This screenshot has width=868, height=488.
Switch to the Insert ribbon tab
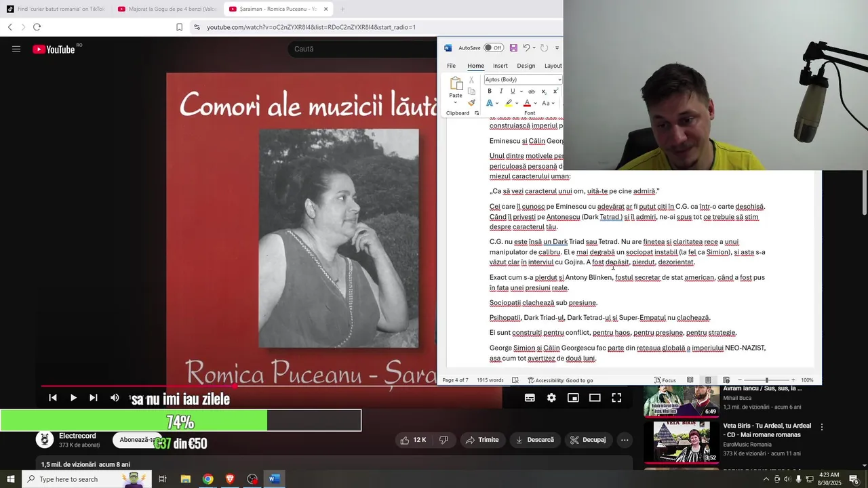[500, 66]
